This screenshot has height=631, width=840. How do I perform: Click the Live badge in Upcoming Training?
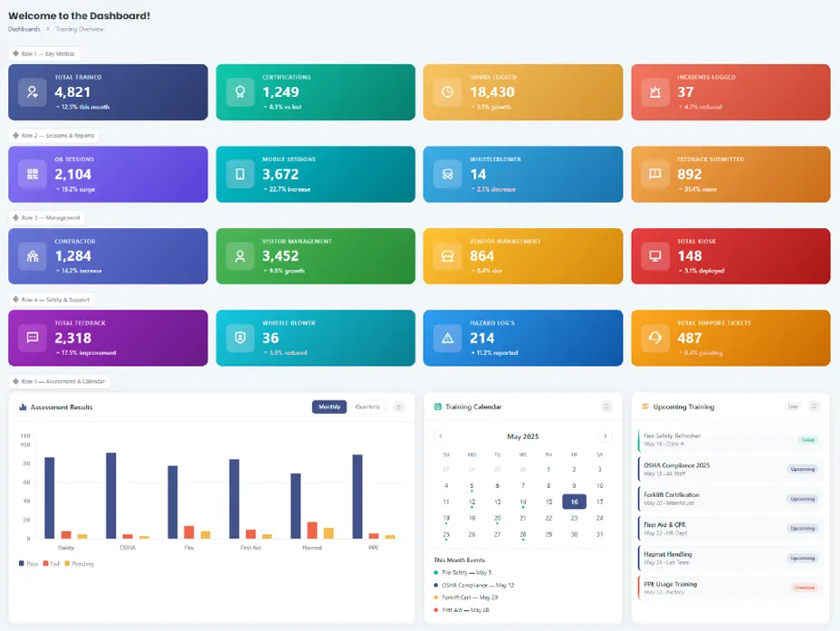tap(793, 406)
